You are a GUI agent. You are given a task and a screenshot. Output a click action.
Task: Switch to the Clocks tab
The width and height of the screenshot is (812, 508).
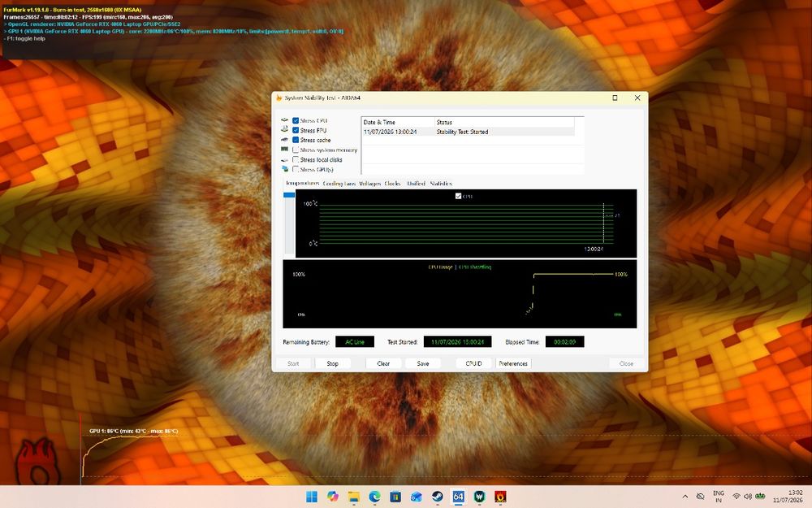[392, 183]
